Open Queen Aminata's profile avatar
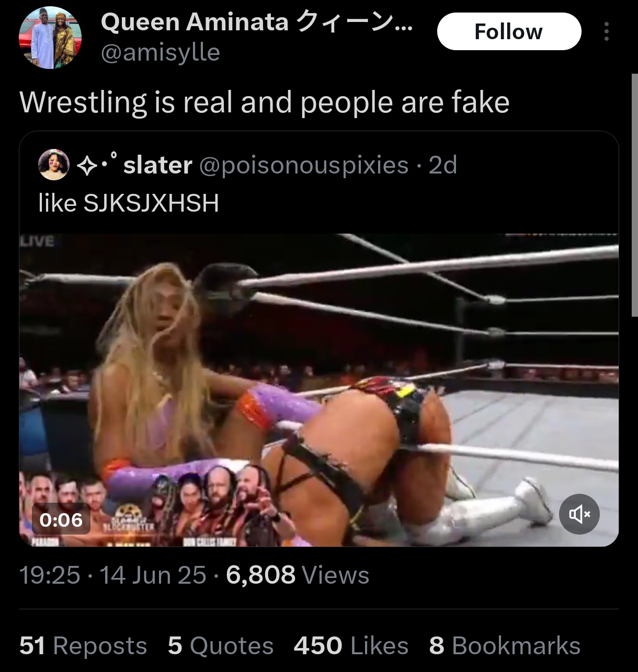The width and height of the screenshot is (638, 672). click(x=50, y=38)
